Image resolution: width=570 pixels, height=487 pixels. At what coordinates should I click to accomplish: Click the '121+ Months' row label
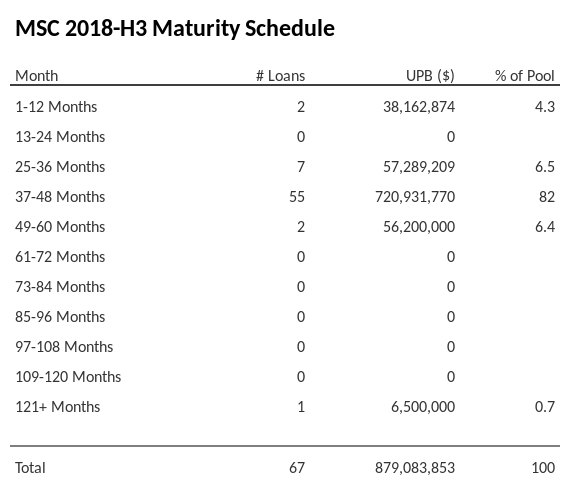(x=57, y=407)
